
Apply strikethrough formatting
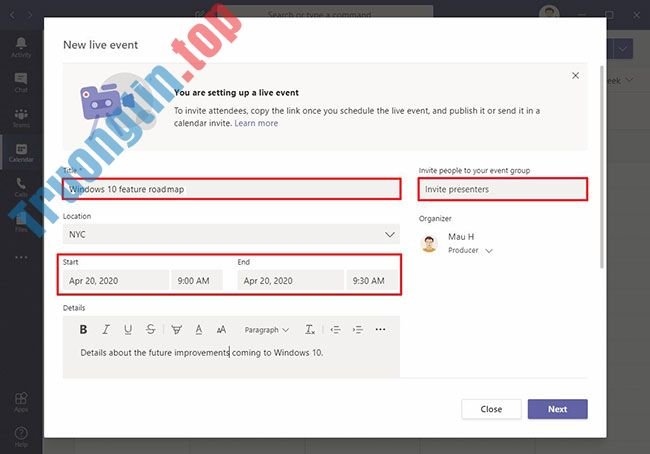tap(150, 330)
